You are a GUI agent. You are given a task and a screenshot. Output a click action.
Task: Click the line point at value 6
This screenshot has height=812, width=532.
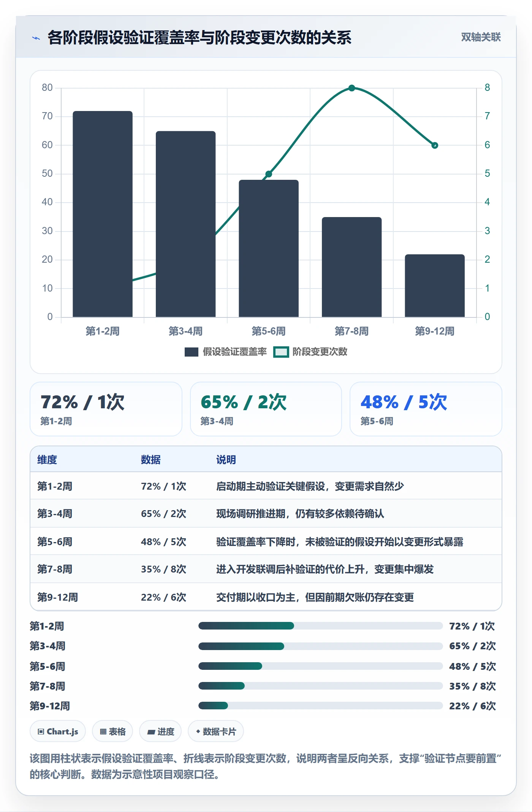[435, 145]
